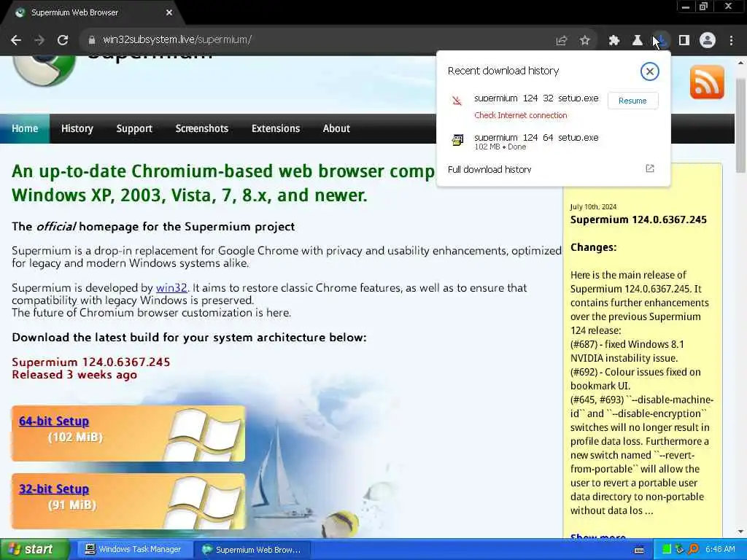The image size is (747, 560).
Task: Reload the current page
Action: [x=63, y=41]
